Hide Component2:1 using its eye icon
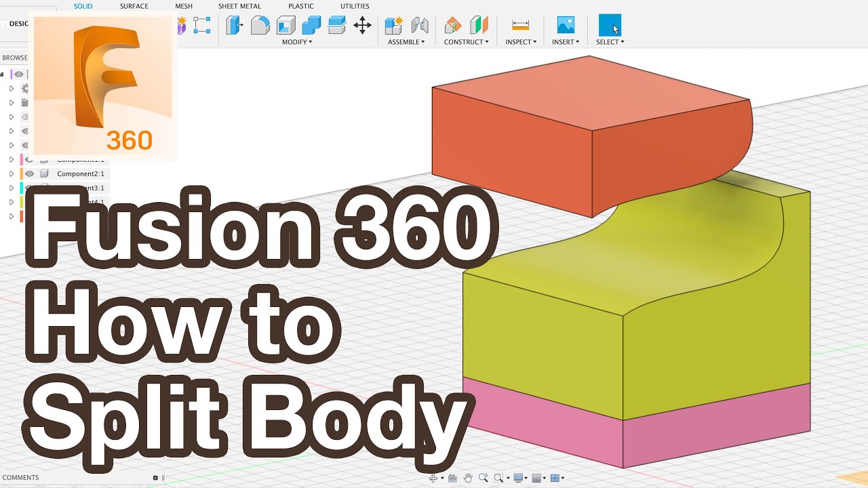 click(x=30, y=174)
